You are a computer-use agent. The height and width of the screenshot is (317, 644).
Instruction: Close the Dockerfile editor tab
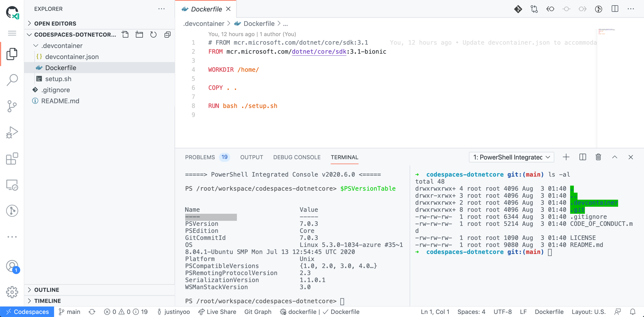(x=228, y=9)
